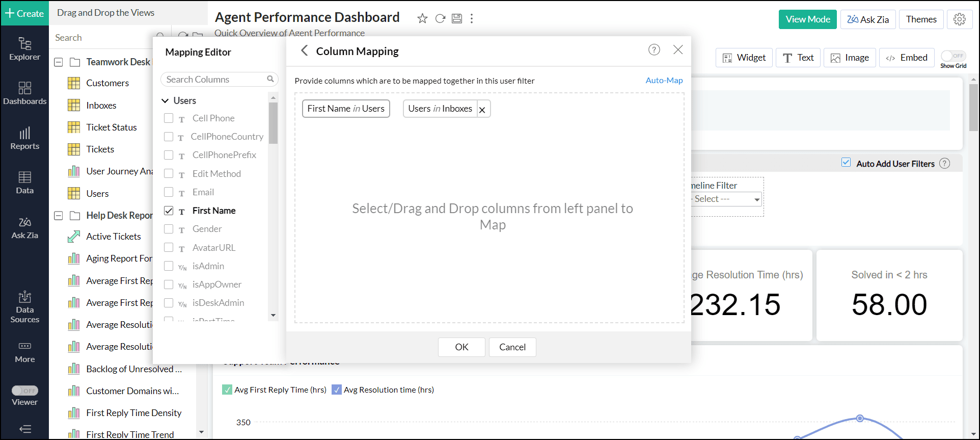Open Data Sources sidebar icon
The width and height of the screenshot is (980, 440).
tap(24, 307)
